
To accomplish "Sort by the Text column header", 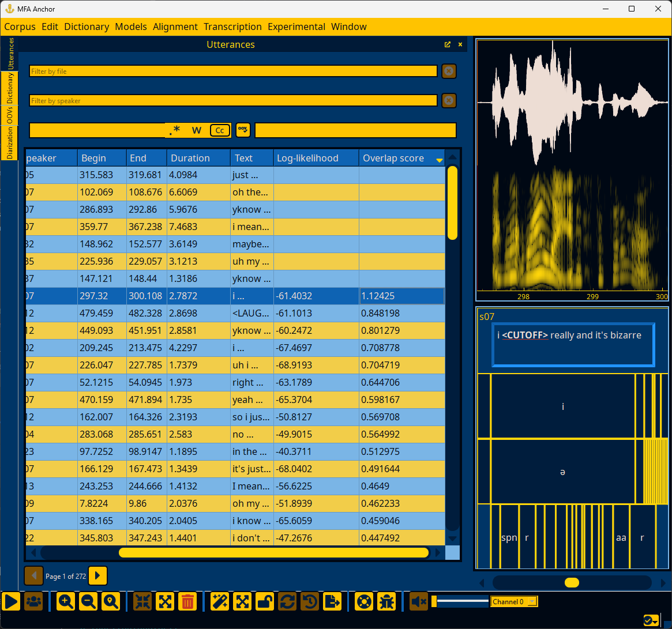I will tap(252, 158).
